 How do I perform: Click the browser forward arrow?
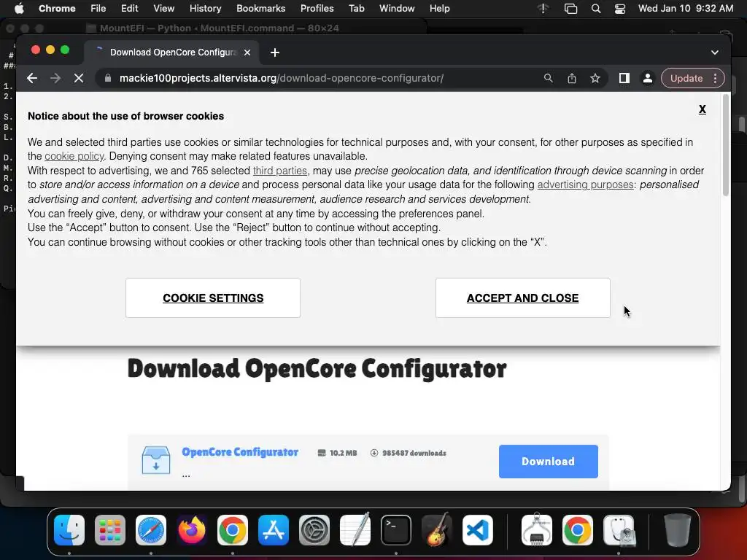55,78
